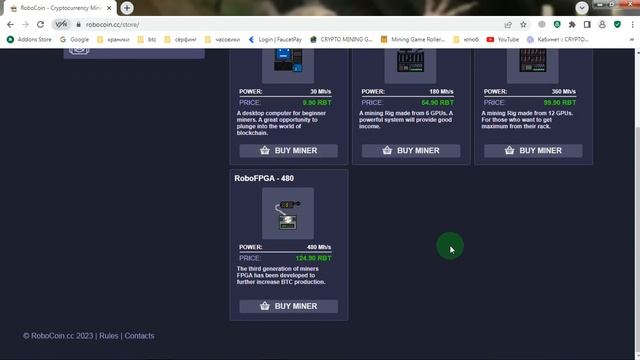640x360 pixels.
Task: Click the site lock icon in address bar
Action: point(79,24)
